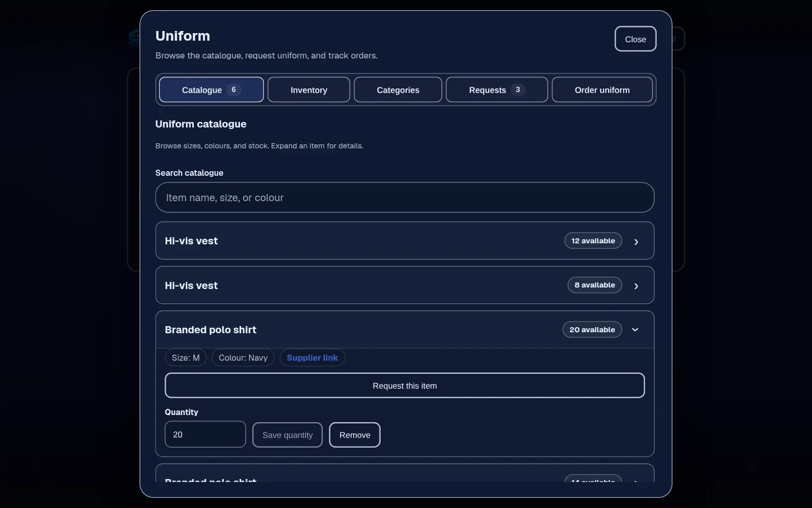Open the Categories tab
The image size is (812, 508).
[x=398, y=90]
